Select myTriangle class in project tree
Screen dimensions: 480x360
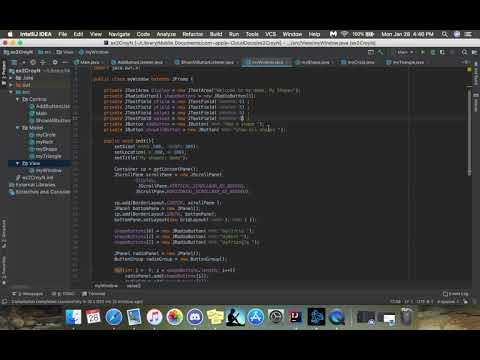[x=45, y=156]
